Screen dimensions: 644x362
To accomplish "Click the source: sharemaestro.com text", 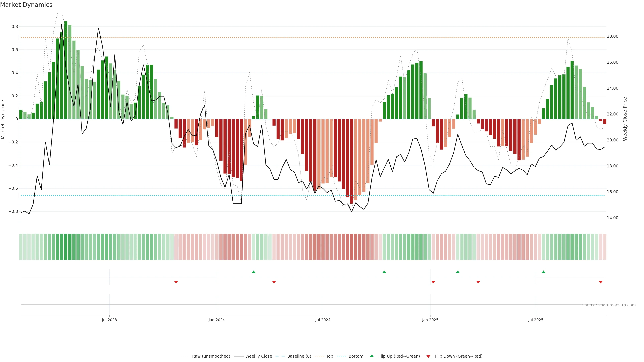I will [x=609, y=305].
